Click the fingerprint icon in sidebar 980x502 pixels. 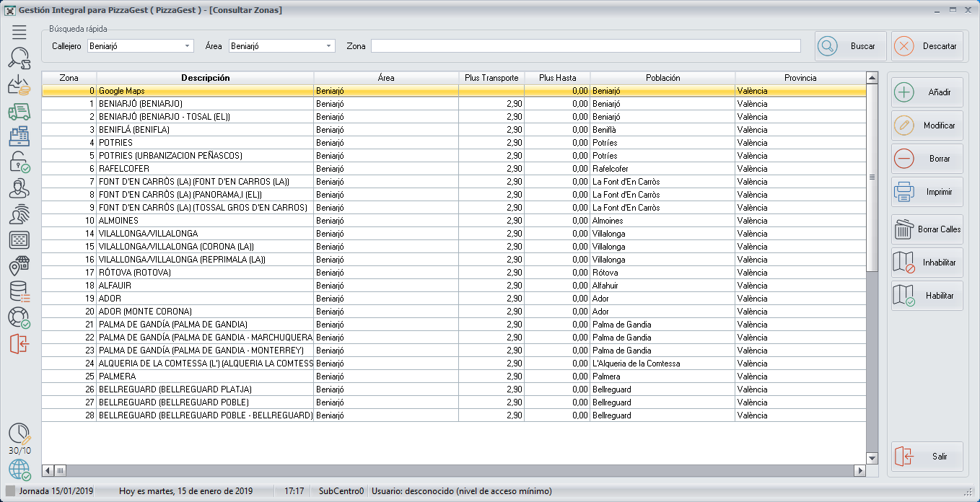click(19, 214)
